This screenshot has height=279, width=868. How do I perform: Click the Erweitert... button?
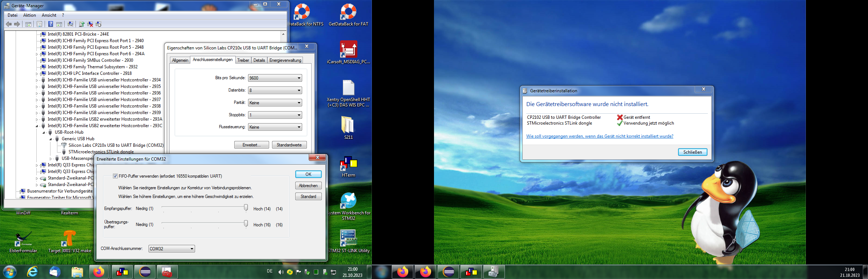tap(252, 145)
